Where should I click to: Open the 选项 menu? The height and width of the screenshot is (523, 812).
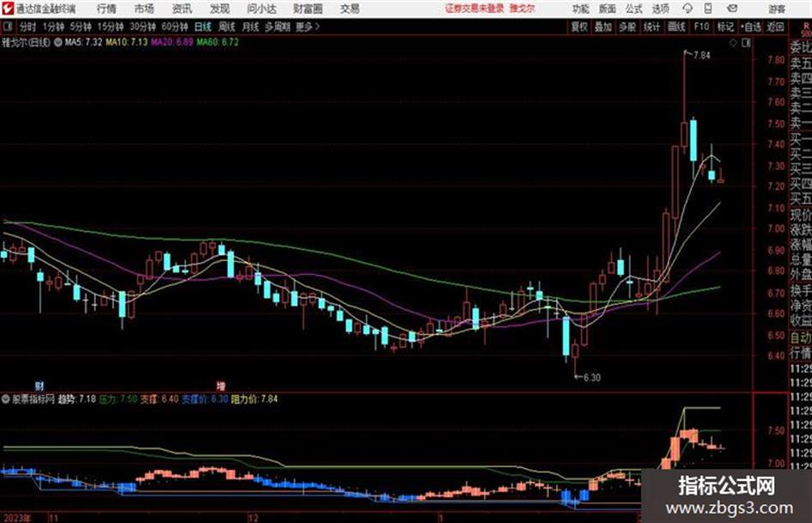pos(661,9)
